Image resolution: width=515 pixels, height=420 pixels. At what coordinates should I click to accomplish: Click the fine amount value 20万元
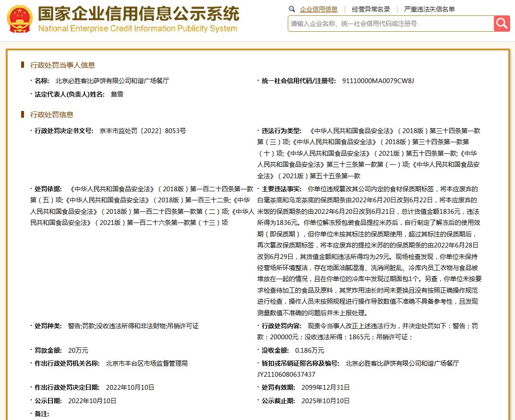click(x=78, y=350)
